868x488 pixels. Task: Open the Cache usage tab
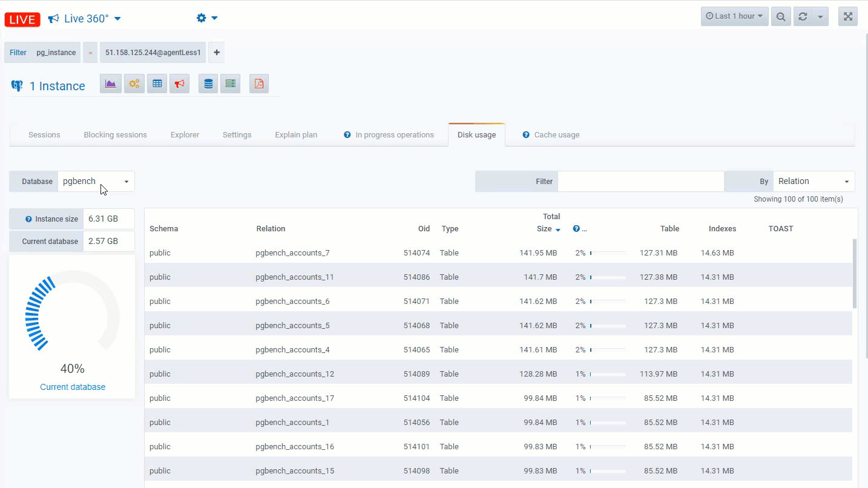[x=556, y=134]
